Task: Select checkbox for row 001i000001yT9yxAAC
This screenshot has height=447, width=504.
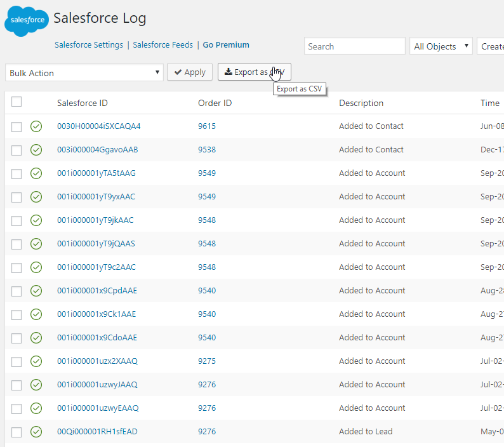Action: [x=17, y=197]
